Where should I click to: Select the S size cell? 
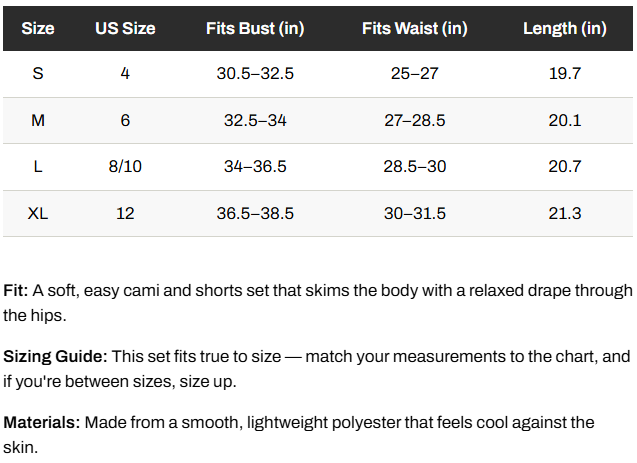coord(38,74)
